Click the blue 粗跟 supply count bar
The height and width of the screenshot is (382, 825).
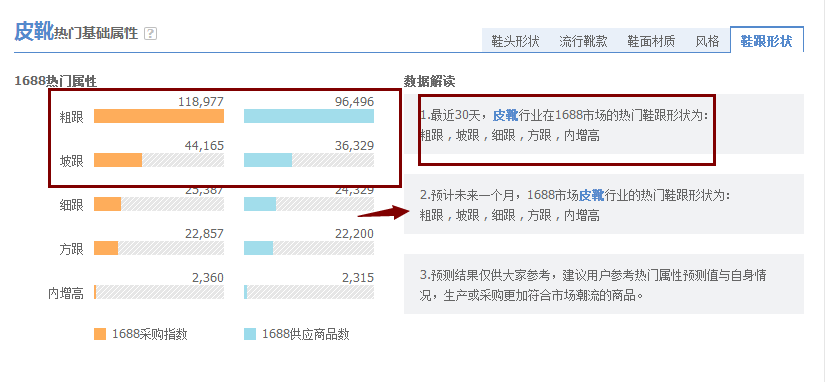[x=309, y=116]
